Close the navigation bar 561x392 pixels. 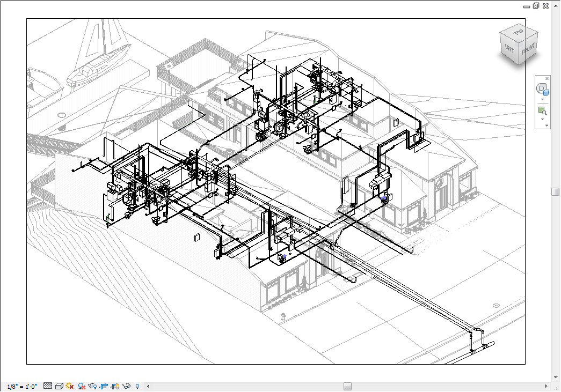[x=547, y=79]
